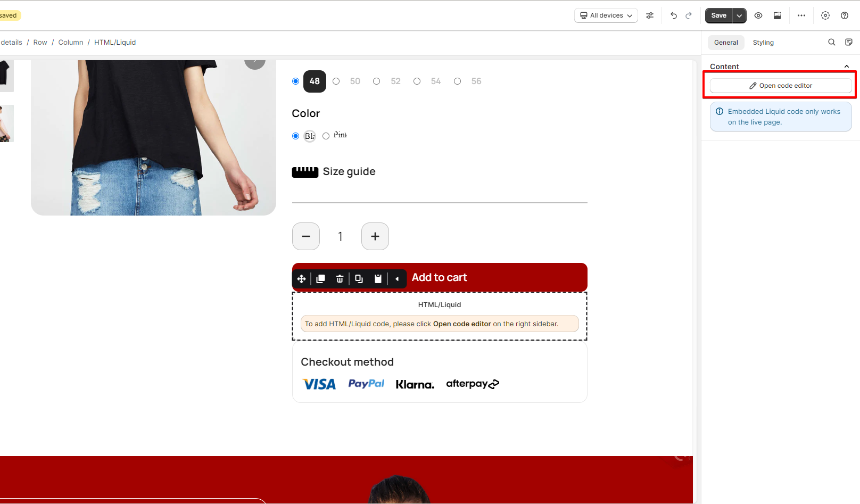The height and width of the screenshot is (504, 860).
Task: Select size 48 radio button
Action: point(295,81)
